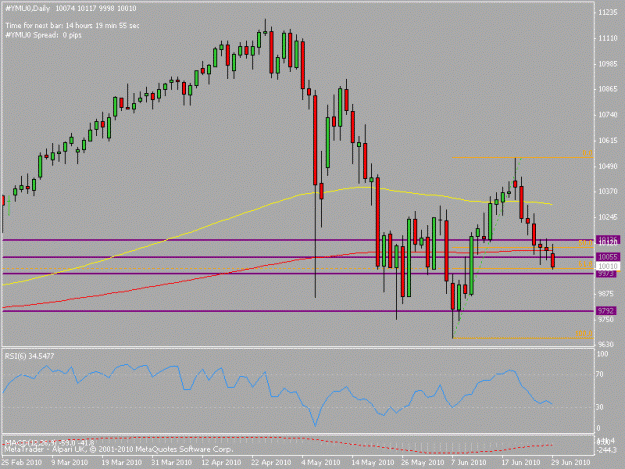Select the Fibonacci 100.0 level label
Image resolution: width=625 pixels, height=469 pixels.
pyautogui.click(x=584, y=334)
